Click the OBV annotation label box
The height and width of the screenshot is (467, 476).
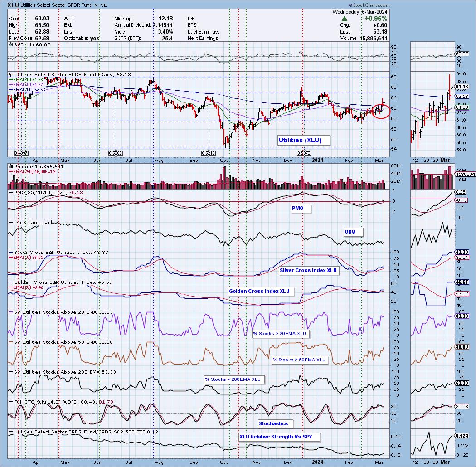coord(353,232)
